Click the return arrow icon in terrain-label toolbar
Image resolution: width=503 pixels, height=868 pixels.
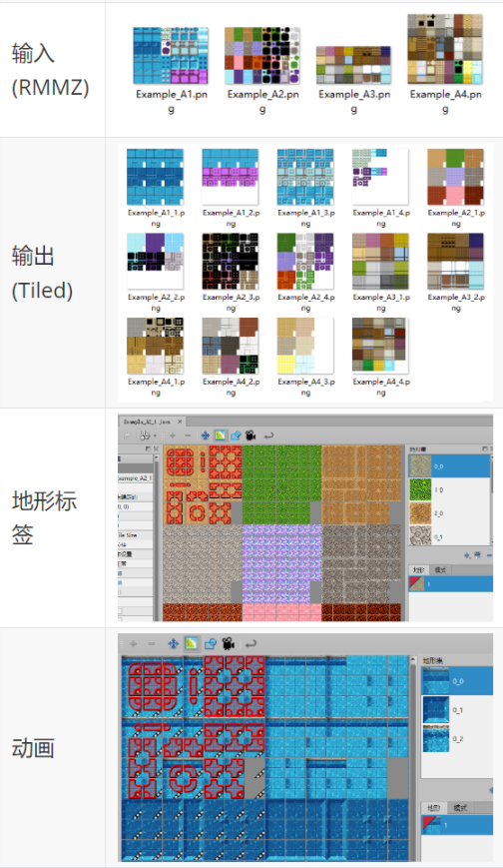(268, 435)
